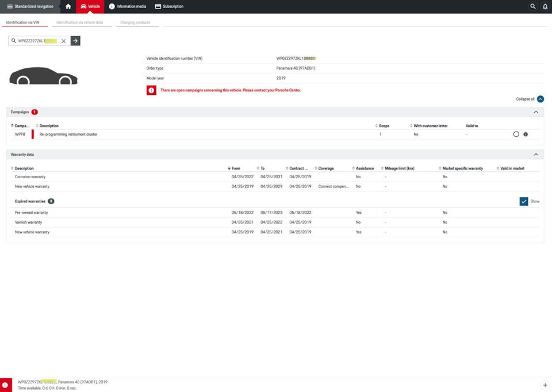Screen dimensions: 552x392
Task: Sort campaigns by Scope column
Action: [382, 126]
